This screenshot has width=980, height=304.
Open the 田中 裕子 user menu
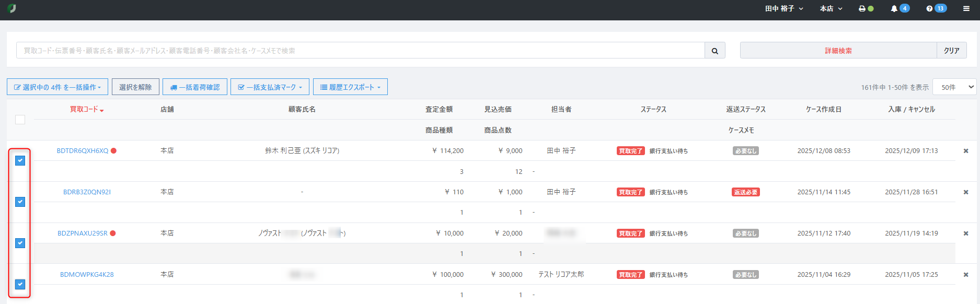click(x=784, y=8)
